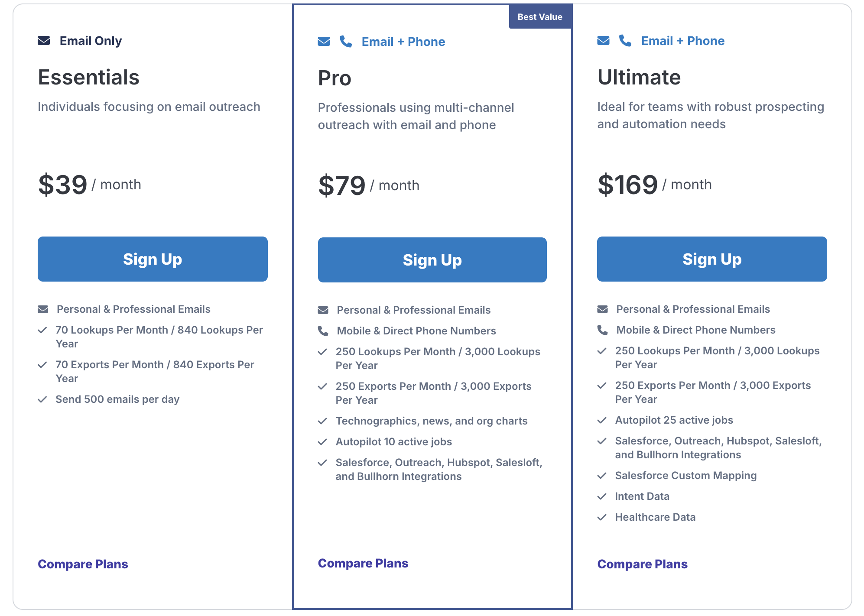Click the Pro plan header envelope icon
The image size is (864, 616).
pyautogui.click(x=324, y=42)
